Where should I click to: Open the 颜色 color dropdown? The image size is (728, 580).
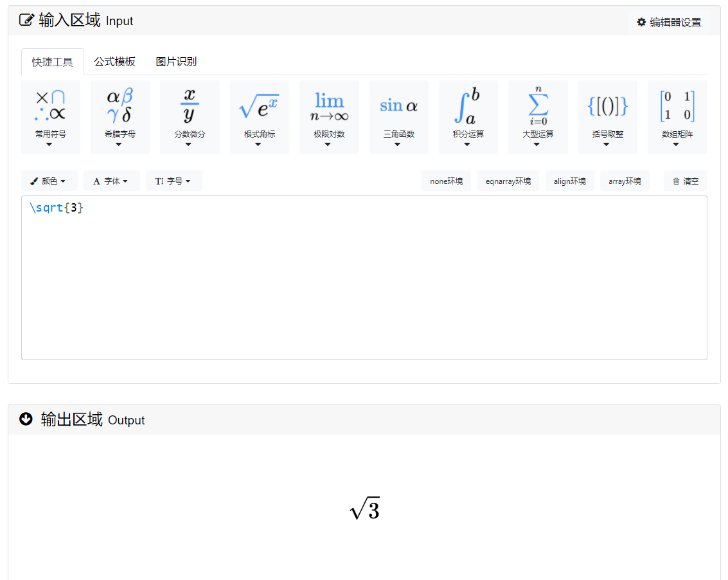[x=49, y=181]
